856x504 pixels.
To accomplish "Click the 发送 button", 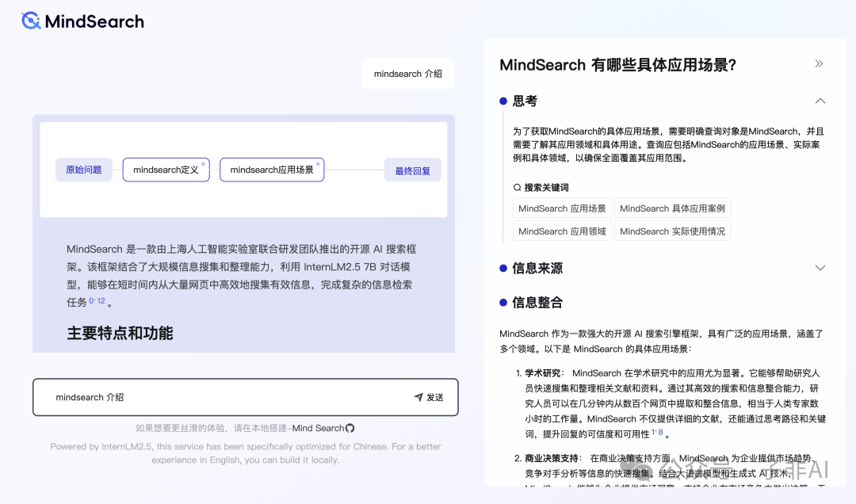I will point(429,397).
